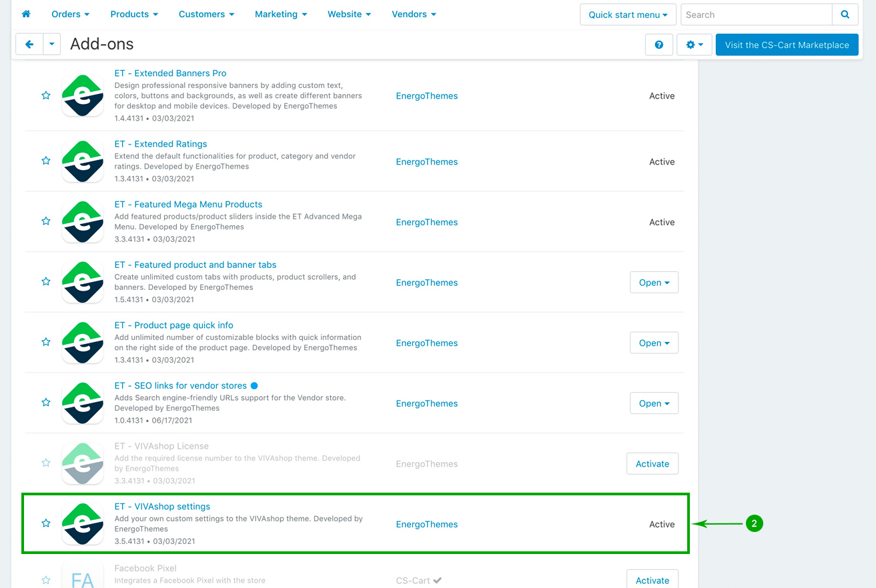Click the ET - VIVAshop settings logo icon

click(x=83, y=524)
